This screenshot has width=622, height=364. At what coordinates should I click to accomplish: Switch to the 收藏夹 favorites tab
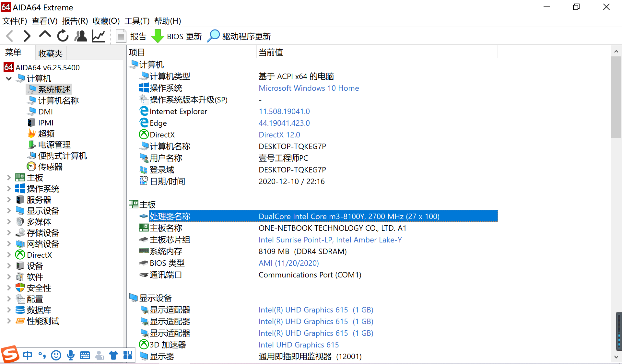pos(51,53)
